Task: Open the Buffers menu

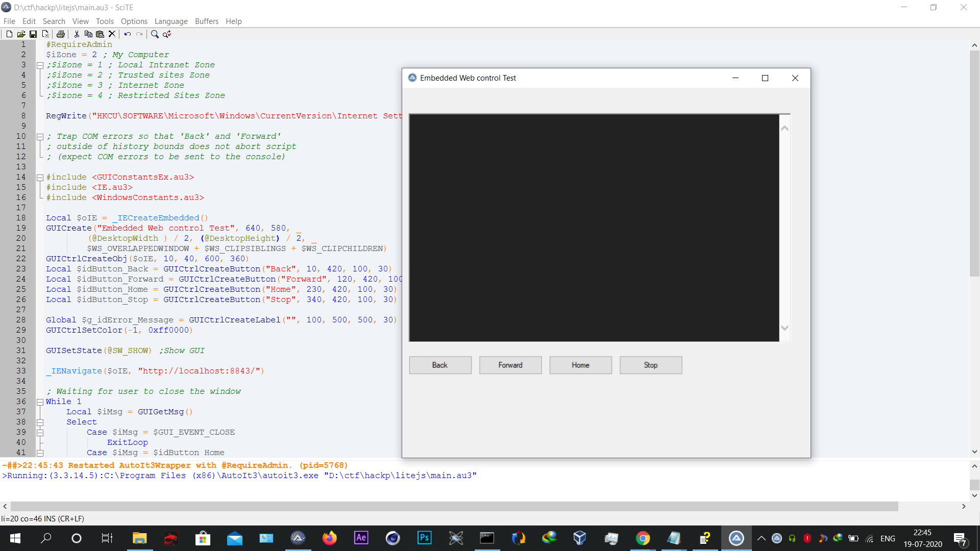Action: coord(206,21)
